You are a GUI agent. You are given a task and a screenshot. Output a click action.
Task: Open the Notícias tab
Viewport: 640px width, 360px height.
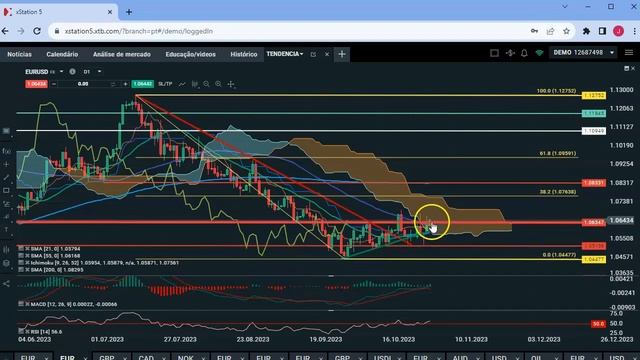[x=19, y=54]
